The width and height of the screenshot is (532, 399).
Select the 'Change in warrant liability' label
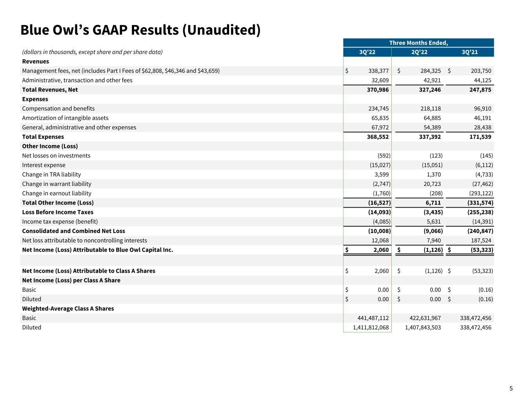click(x=57, y=184)
